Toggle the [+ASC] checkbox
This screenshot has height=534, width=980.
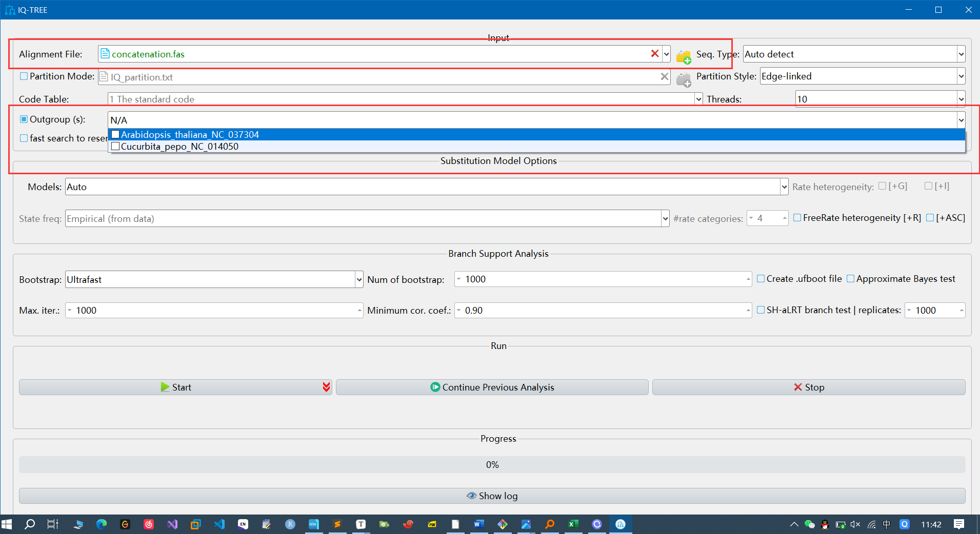tap(930, 217)
